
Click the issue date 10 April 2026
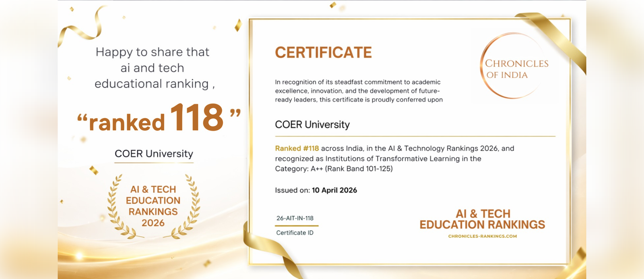click(x=334, y=190)
